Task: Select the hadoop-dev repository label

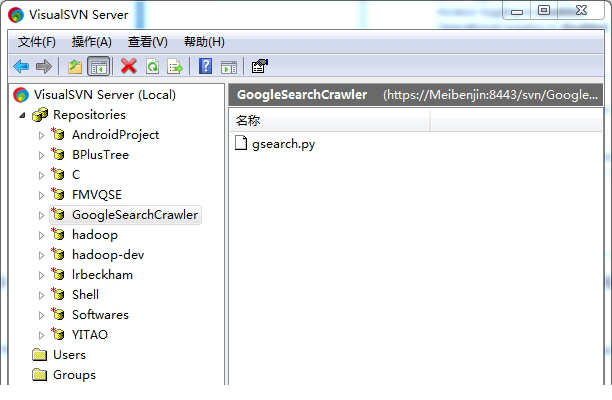Action: pyautogui.click(x=108, y=255)
